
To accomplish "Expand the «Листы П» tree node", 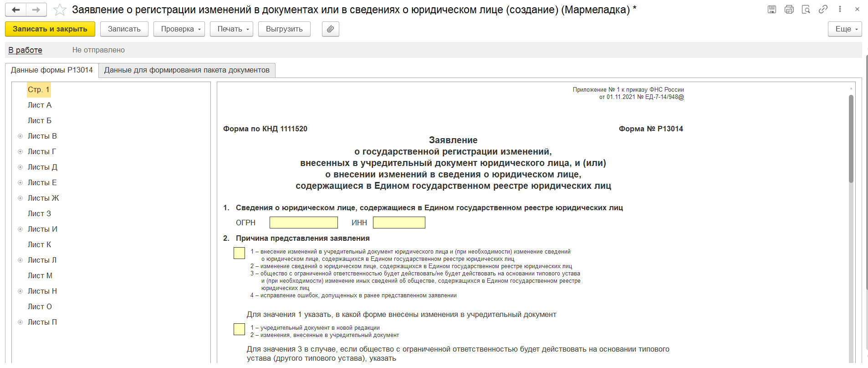I will coord(20,322).
